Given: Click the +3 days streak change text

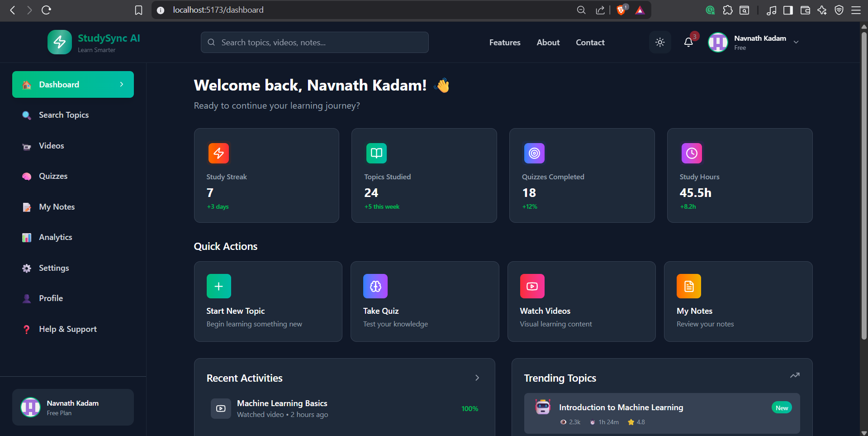Looking at the screenshot, I should pyautogui.click(x=218, y=206).
